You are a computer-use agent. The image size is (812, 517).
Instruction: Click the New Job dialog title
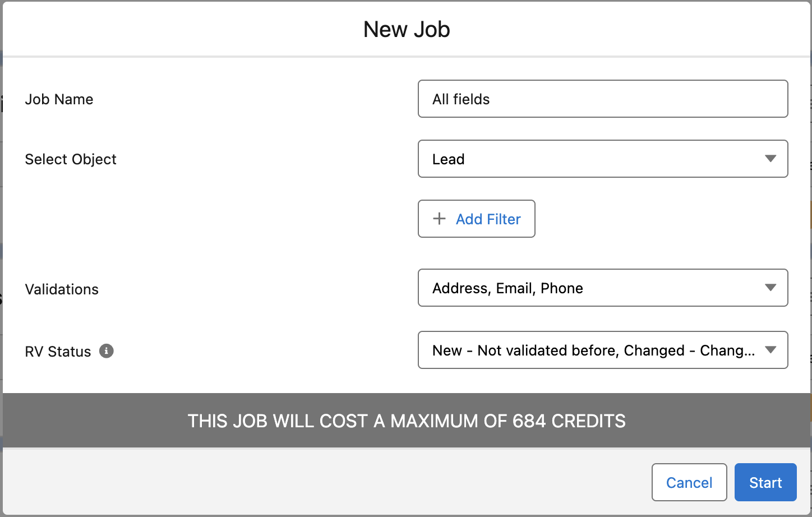(x=407, y=29)
